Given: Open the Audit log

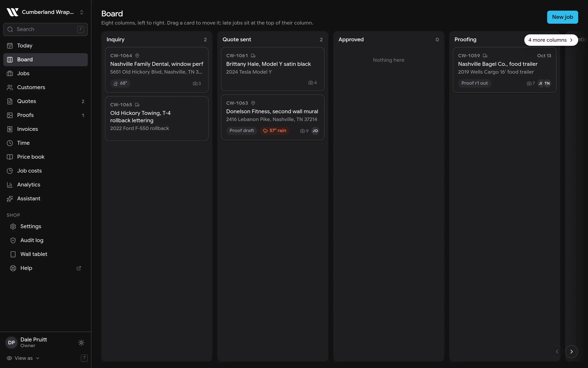Looking at the screenshot, I should [x=46, y=240].
